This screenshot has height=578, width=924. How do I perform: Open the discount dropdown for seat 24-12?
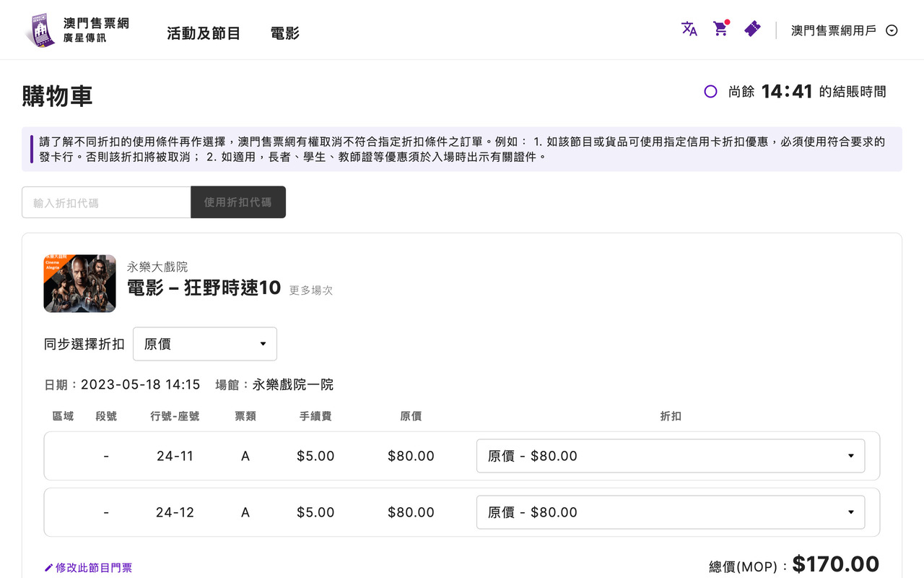coord(670,512)
